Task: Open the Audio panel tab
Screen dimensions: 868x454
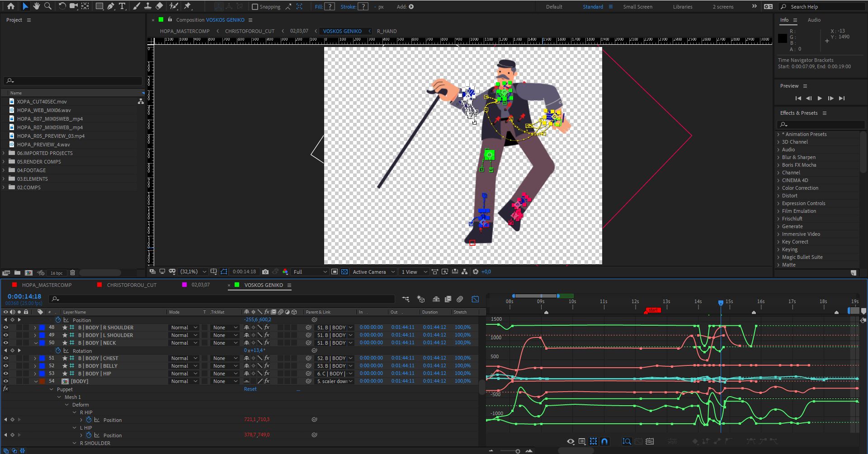Action: coord(814,20)
